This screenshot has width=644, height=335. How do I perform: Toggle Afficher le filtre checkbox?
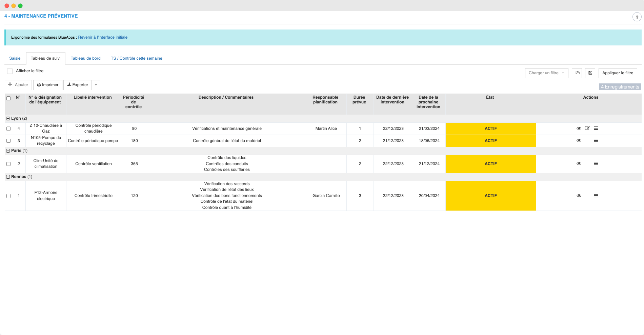click(10, 71)
